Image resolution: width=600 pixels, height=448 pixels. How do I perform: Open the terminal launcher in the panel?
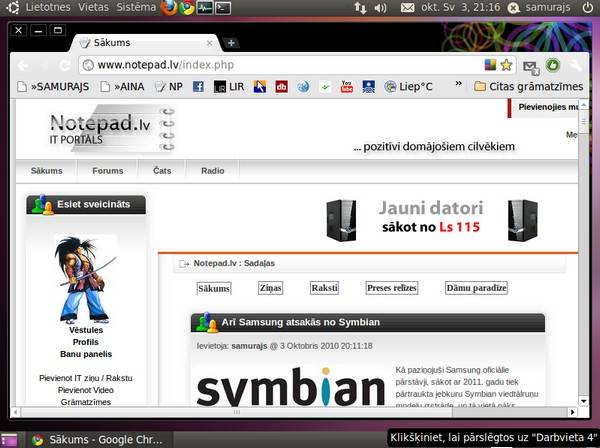(223, 8)
